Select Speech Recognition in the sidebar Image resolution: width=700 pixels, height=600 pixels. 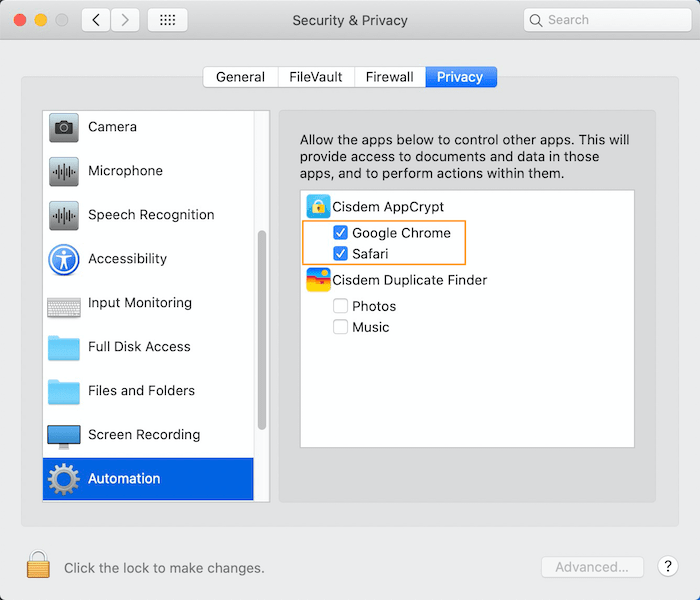(x=151, y=215)
